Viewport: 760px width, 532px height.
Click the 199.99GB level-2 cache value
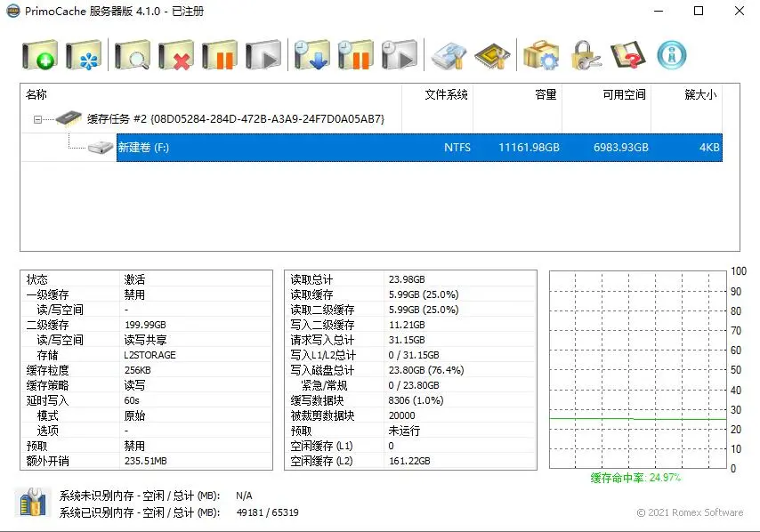tap(145, 325)
